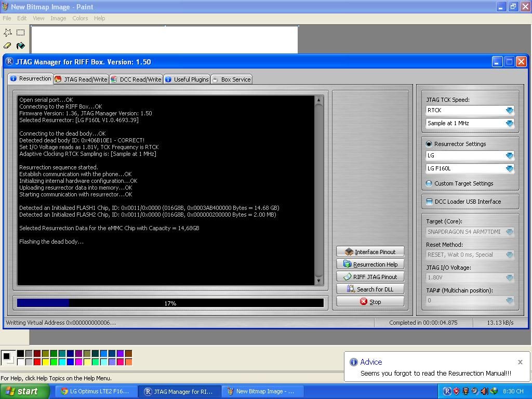Toggle the DCC Loader USB Interface checkbox
Viewport: 532px width, 399px height.
(x=429, y=202)
